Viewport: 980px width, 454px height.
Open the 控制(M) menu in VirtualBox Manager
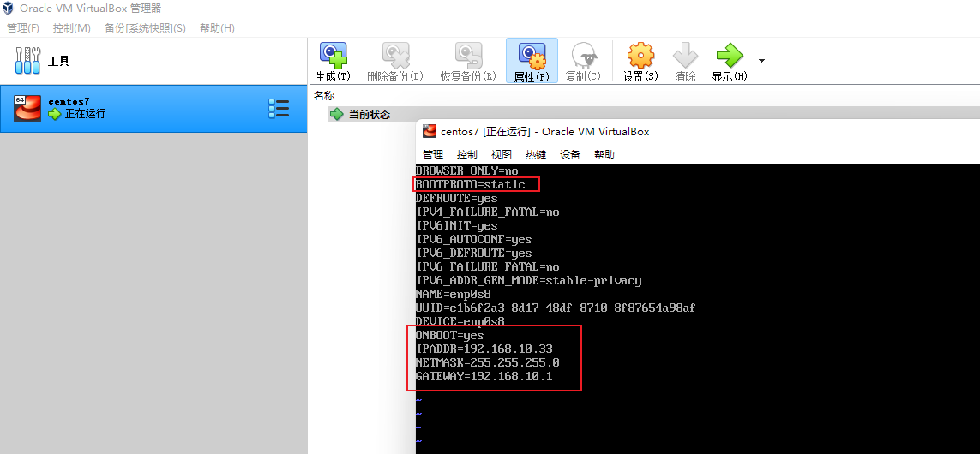tap(72, 28)
